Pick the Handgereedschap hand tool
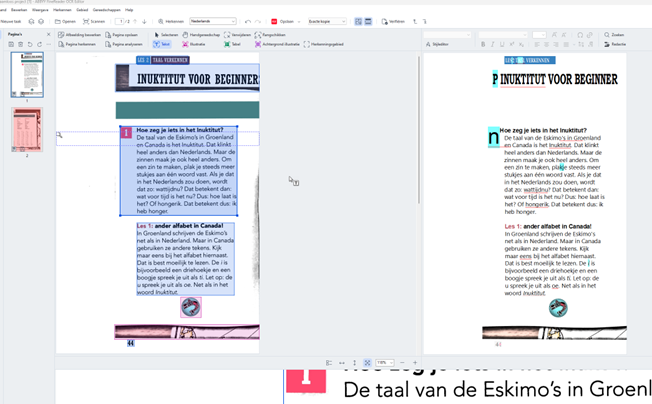This screenshot has height=404, width=652. coord(196,35)
